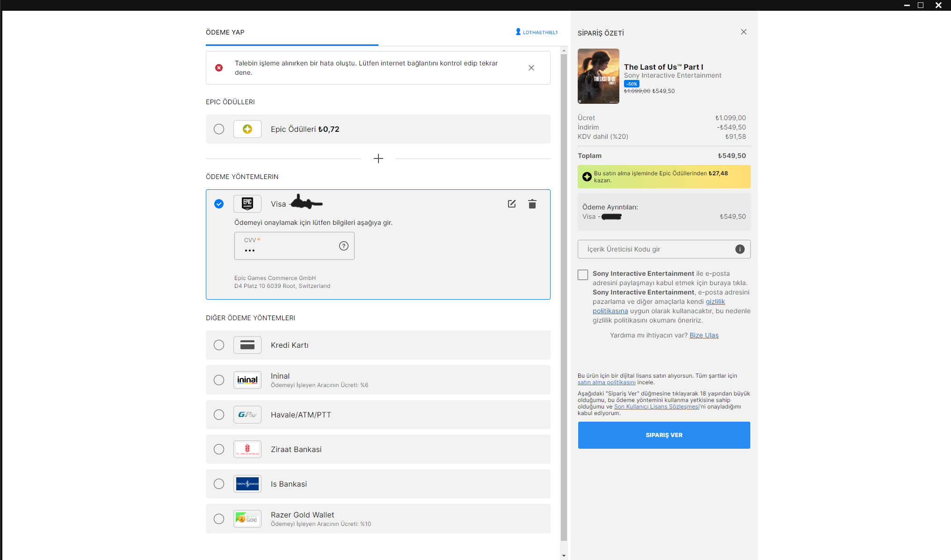Expand rewards section with plus sign
Image resolution: width=951 pixels, height=560 pixels.
point(378,158)
